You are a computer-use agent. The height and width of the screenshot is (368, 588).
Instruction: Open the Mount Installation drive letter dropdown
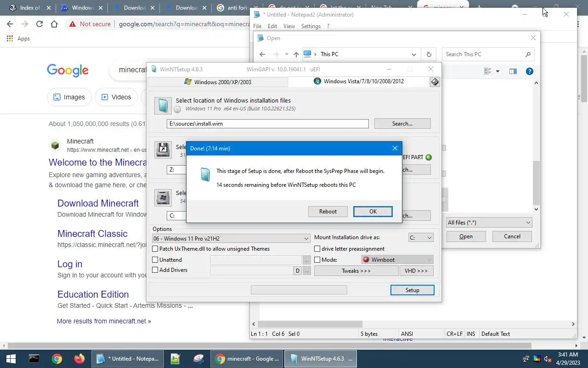pos(421,238)
